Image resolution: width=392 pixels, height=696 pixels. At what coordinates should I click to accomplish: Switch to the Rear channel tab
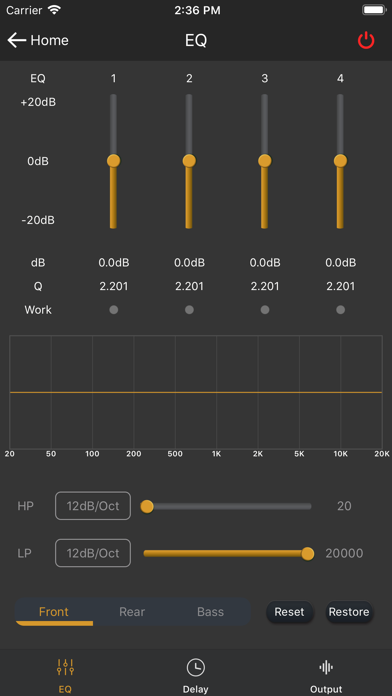(132, 612)
